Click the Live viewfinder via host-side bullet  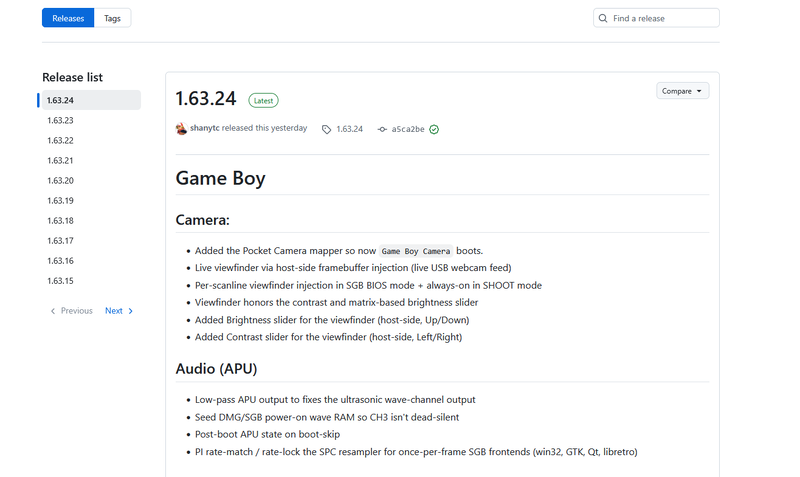pyautogui.click(x=353, y=268)
